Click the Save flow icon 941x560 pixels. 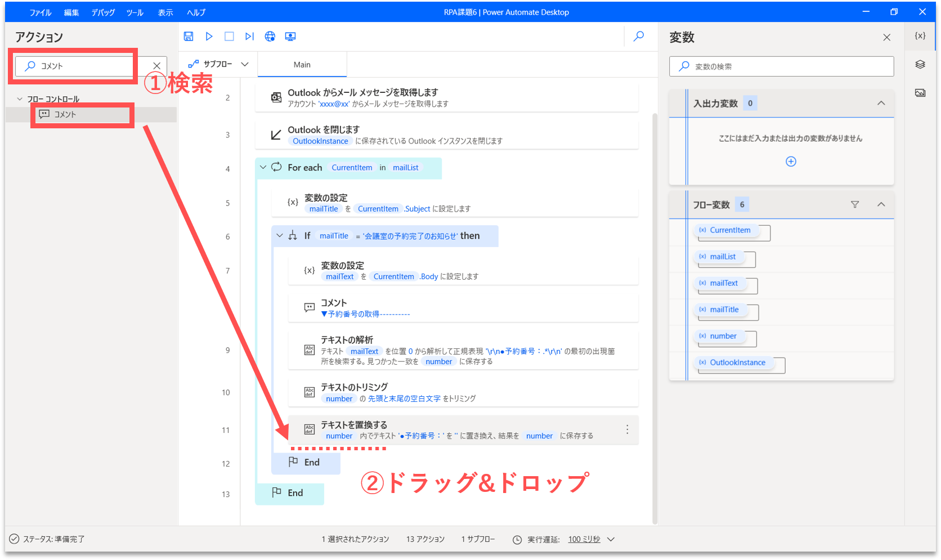pos(189,37)
